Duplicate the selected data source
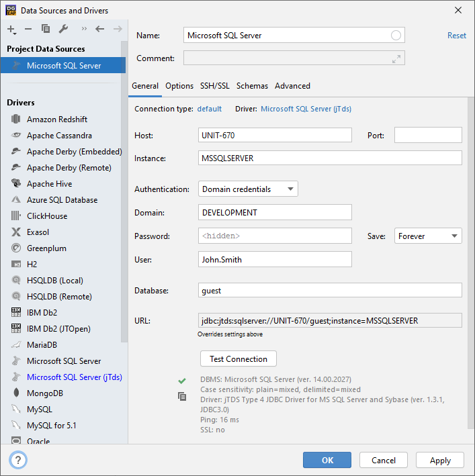475x476 pixels. pos(46,29)
